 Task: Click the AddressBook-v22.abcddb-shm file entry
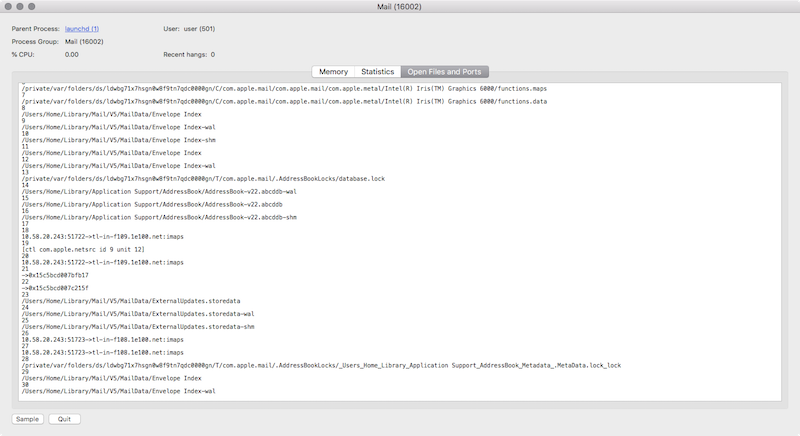click(158, 217)
